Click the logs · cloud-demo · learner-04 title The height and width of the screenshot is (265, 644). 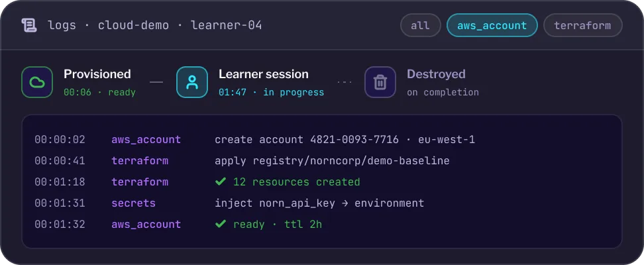click(x=155, y=25)
